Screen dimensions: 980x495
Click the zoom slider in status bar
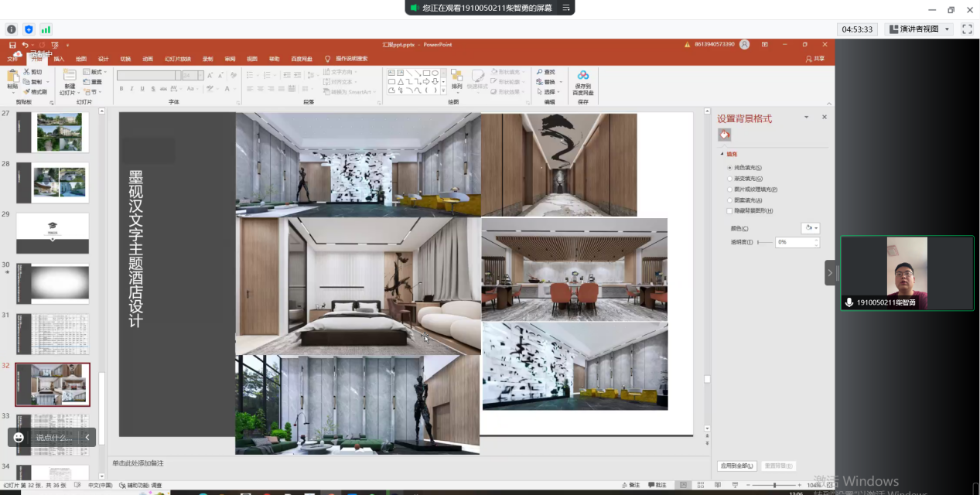point(773,486)
